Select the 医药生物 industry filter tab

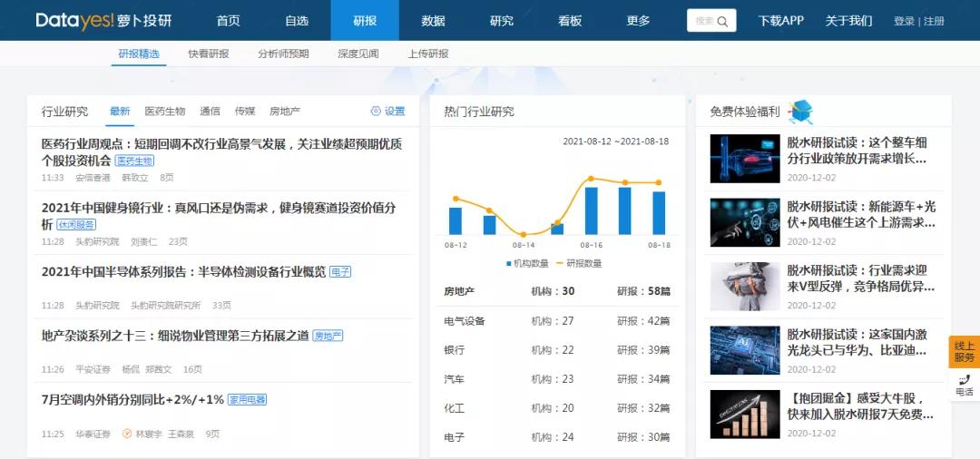(x=165, y=112)
